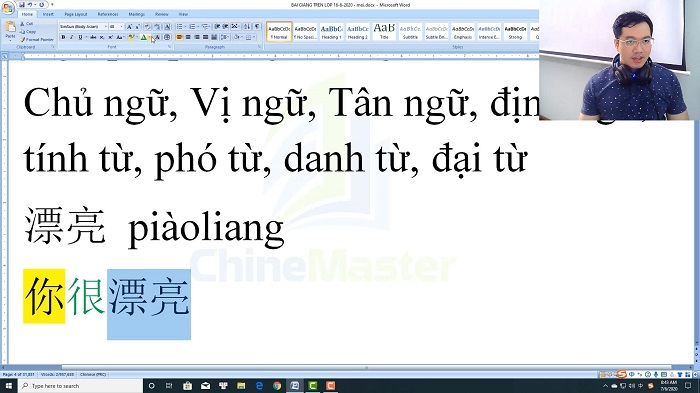Screen dimensions: 700x393
Task: Open Change Case dropdown
Action: [120, 38]
